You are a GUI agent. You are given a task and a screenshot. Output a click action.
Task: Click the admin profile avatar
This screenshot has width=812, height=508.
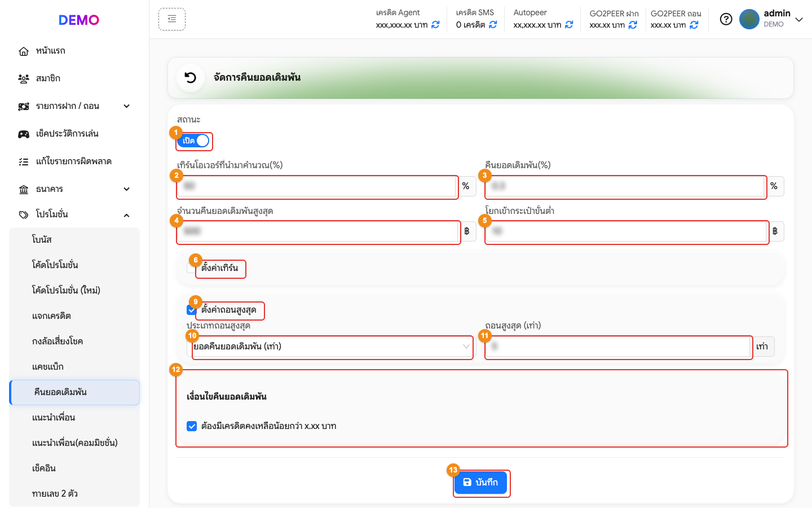[749, 19]
